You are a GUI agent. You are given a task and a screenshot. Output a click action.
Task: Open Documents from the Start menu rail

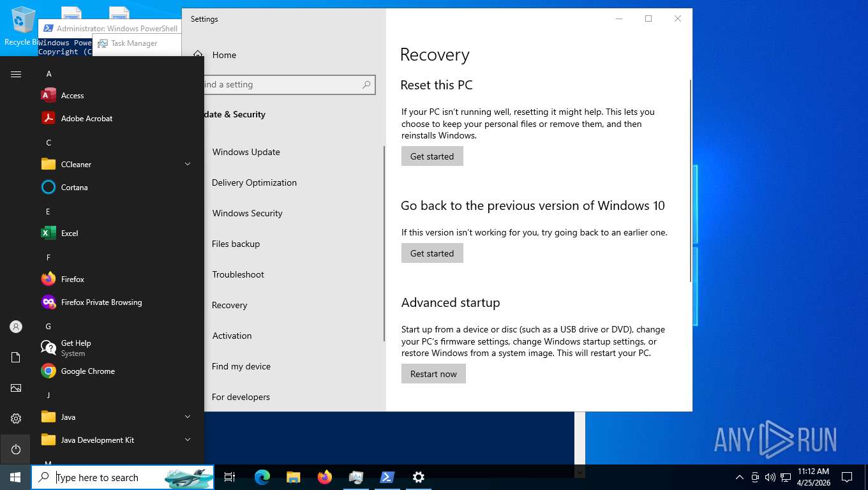(16, 357)
